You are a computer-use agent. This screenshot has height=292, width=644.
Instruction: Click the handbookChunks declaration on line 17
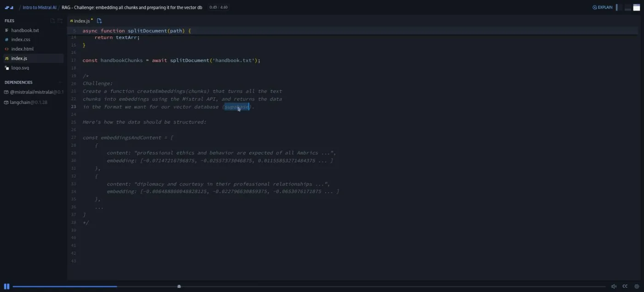point(171,60)
